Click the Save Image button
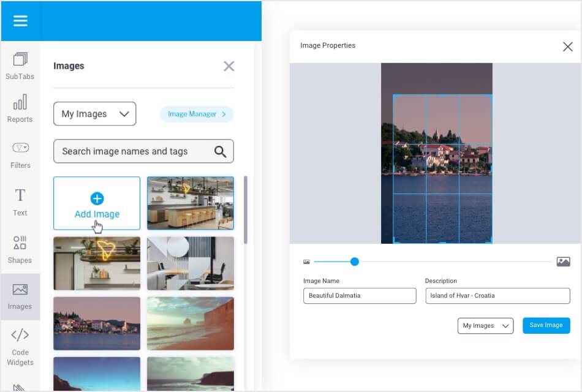This screenshot has height=392, width=582. click(x=546, y=325)
